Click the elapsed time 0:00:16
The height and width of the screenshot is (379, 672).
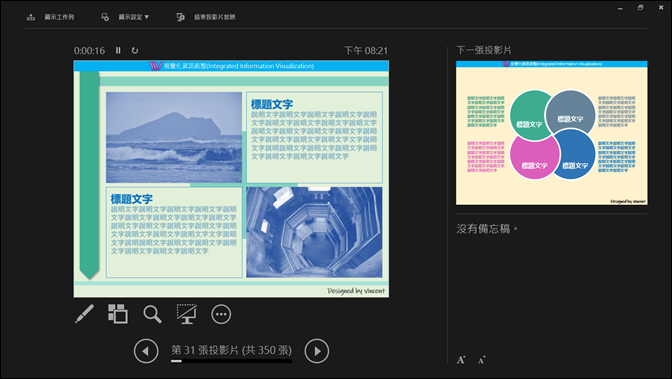click(x=89, y=51)
